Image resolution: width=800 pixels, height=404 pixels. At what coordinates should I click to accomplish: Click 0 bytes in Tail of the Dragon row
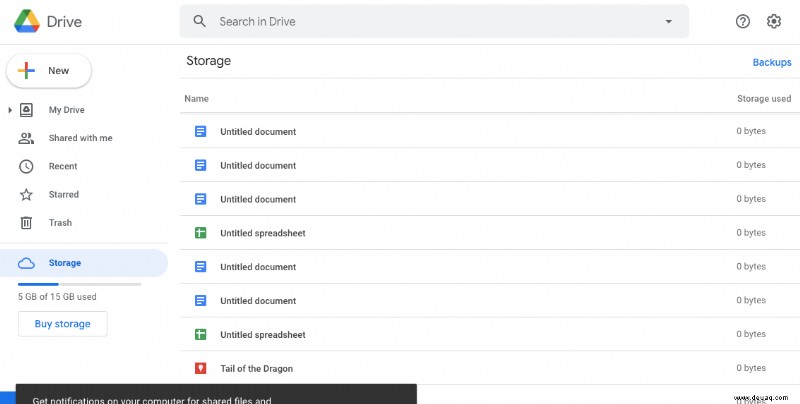point(751,368)
